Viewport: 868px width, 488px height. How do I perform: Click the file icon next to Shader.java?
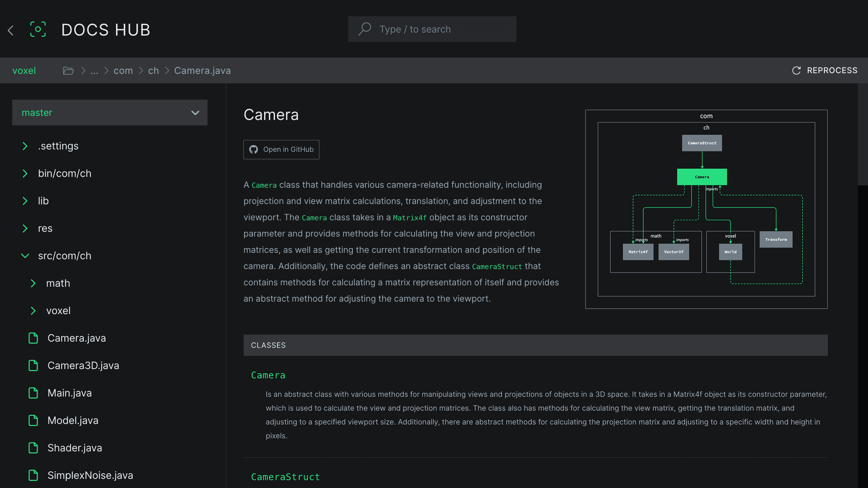pyautogui.click(x=33, y=448)
